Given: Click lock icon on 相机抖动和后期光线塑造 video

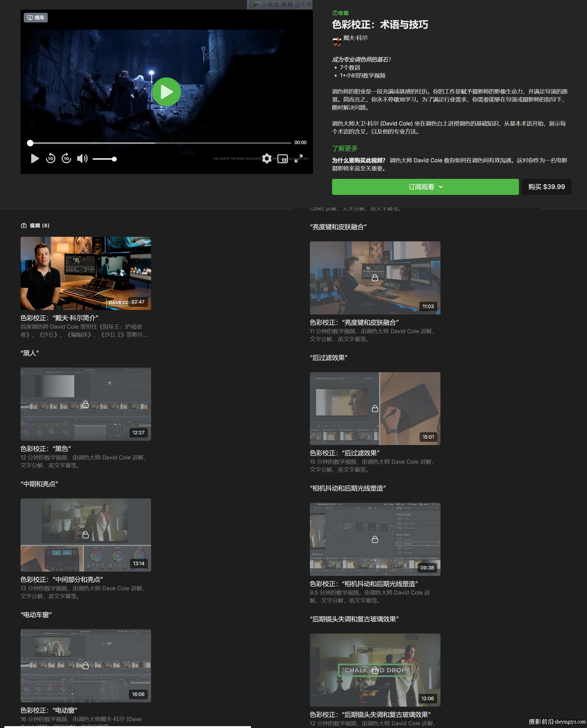Looking at the screenshot, I should [375, 539].
